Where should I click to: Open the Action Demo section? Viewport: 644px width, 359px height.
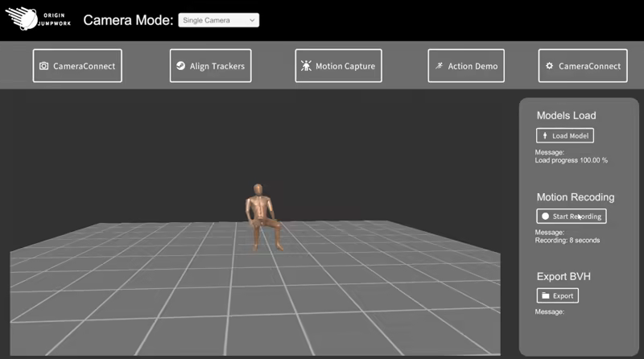(x=466, y=66)
